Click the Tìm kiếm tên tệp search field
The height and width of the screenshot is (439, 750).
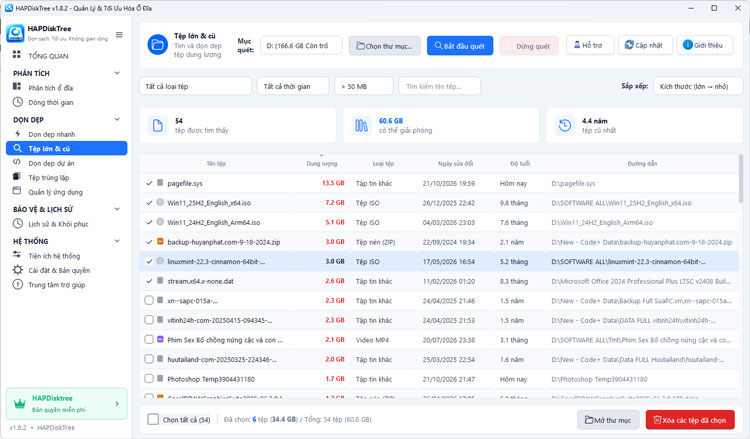coord(440,86)
